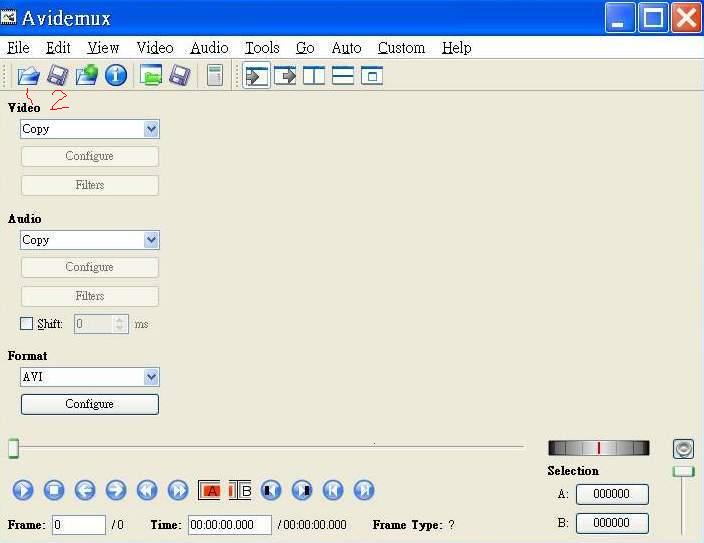
Task: Go to first frame button
Action: [x=333, y=490]
